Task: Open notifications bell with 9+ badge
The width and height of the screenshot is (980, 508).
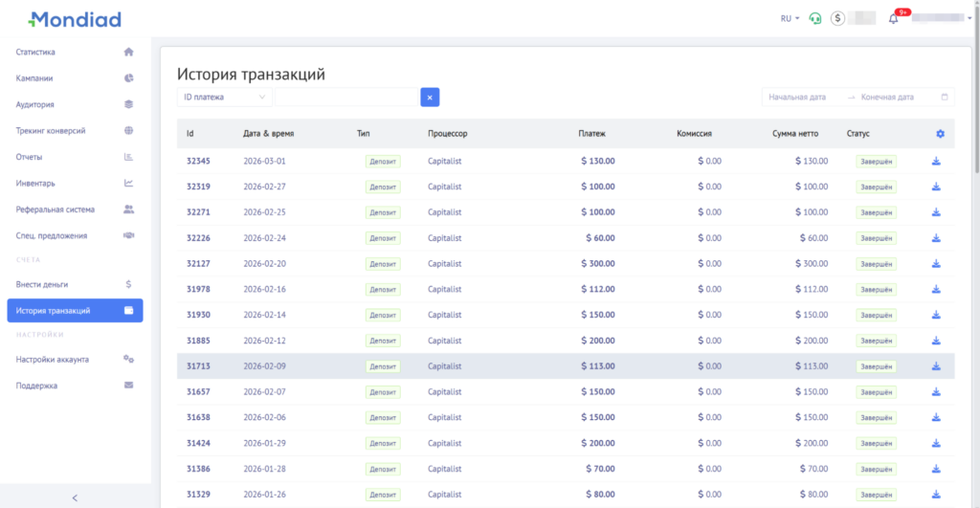Action: tap(894, 18)
